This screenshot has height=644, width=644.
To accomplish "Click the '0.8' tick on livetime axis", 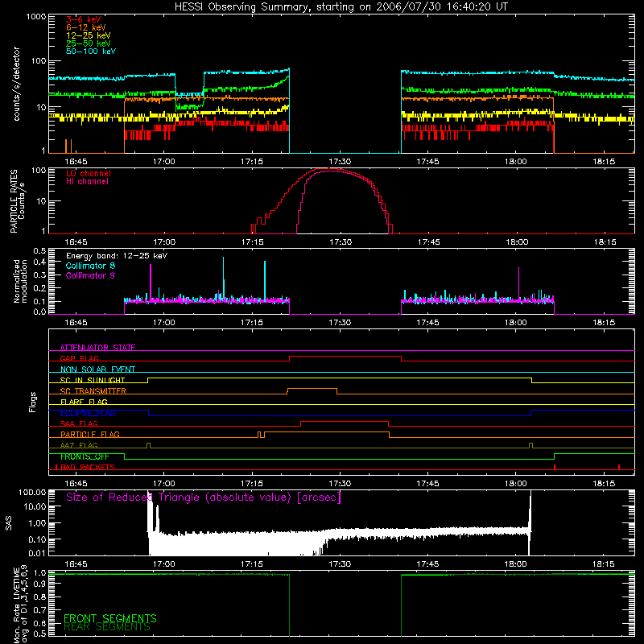I will tap(39, 597).
